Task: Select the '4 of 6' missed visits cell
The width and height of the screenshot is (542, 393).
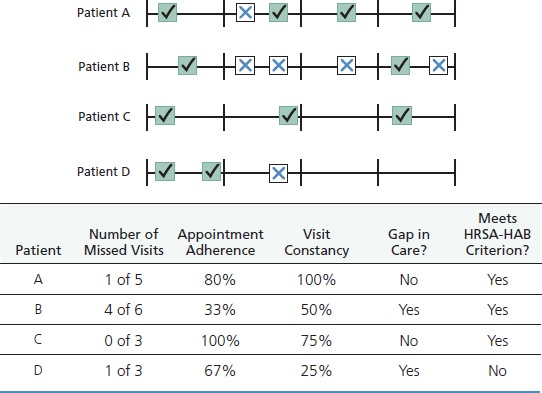Action: pyautogui.click(x=123, y=310)
